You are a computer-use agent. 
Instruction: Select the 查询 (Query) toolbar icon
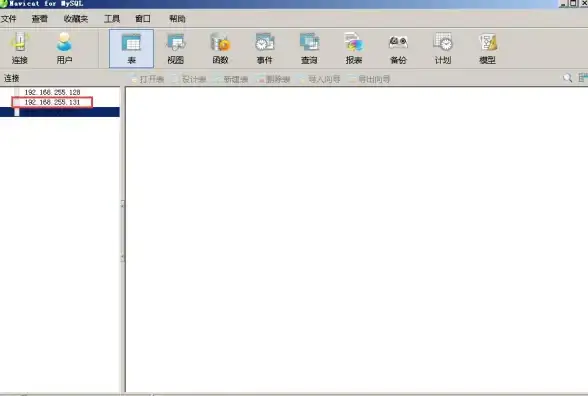pyautogui.click(x=309, y=49)
